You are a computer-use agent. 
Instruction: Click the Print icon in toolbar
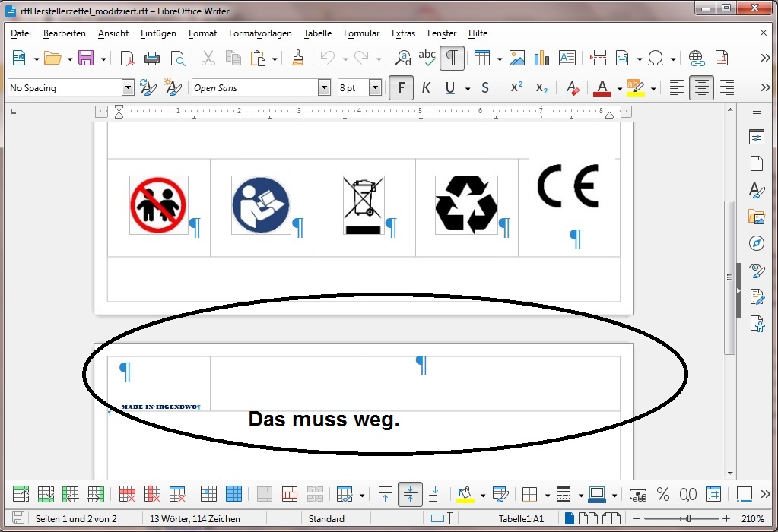click(152, 59)
